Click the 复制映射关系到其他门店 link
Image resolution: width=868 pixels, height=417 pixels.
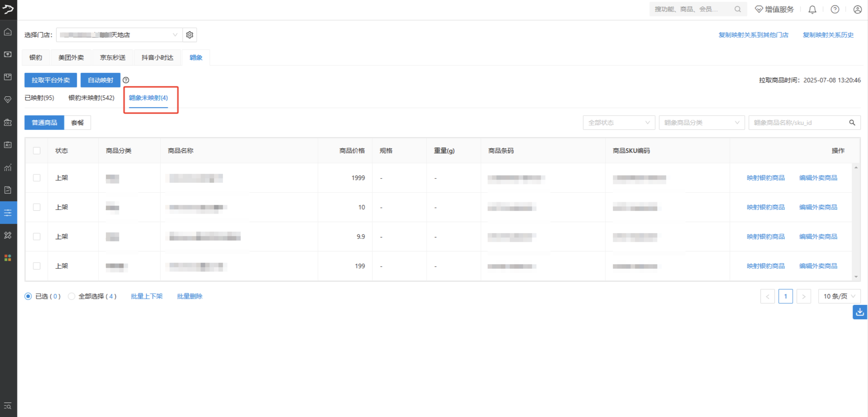(x=753, y=35)
